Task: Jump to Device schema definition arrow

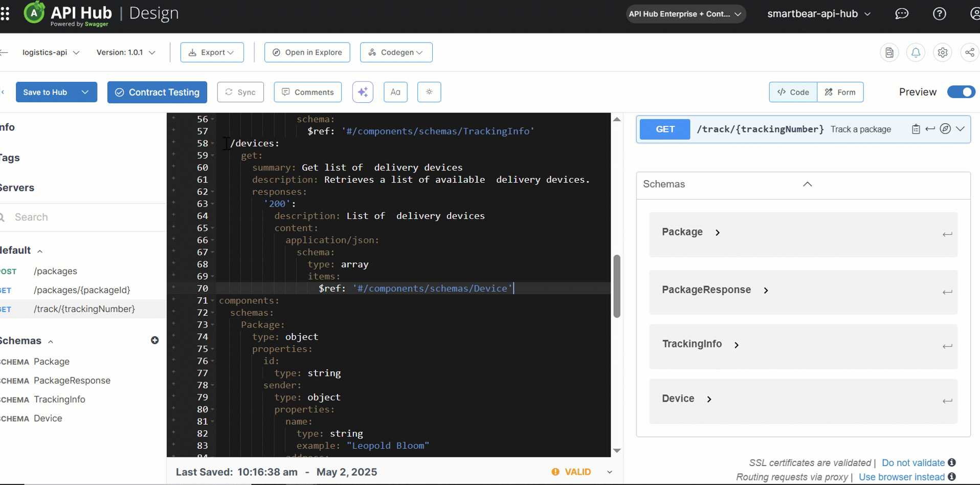Action: 947,401
